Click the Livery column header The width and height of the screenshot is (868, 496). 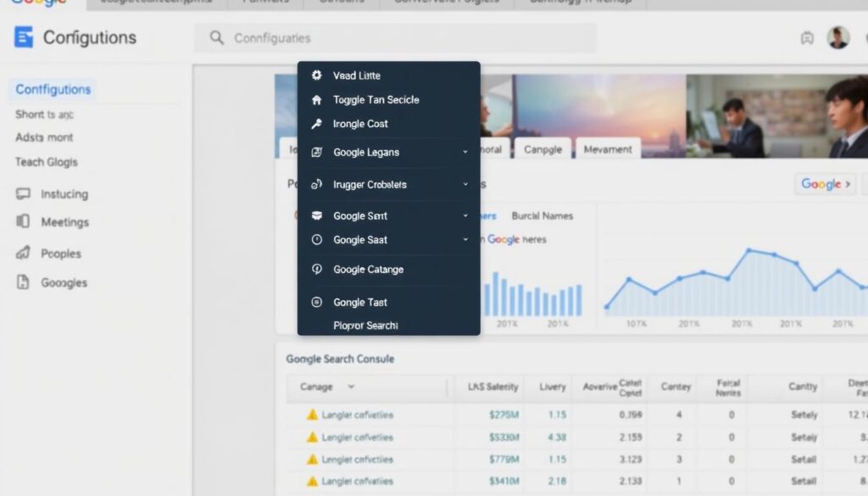point(553,387)
